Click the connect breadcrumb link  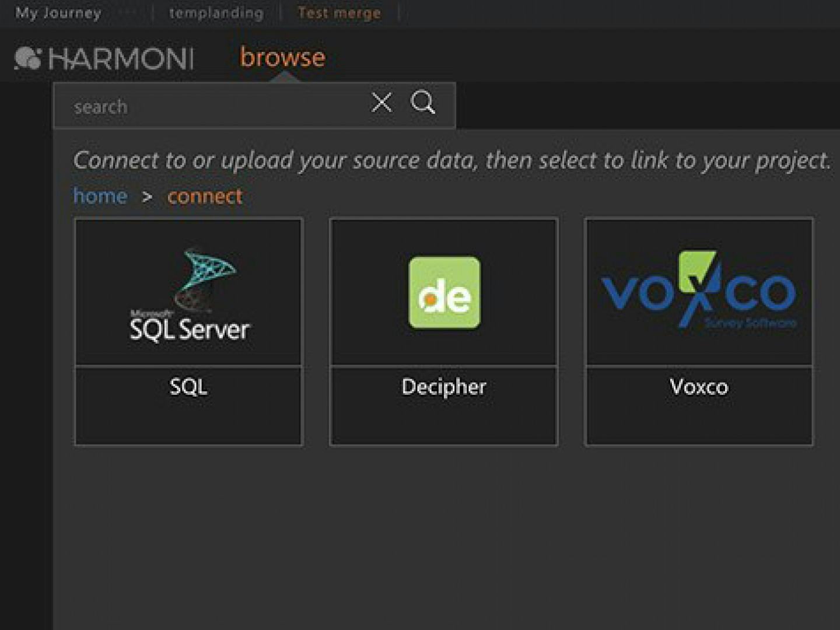[205, 196]
